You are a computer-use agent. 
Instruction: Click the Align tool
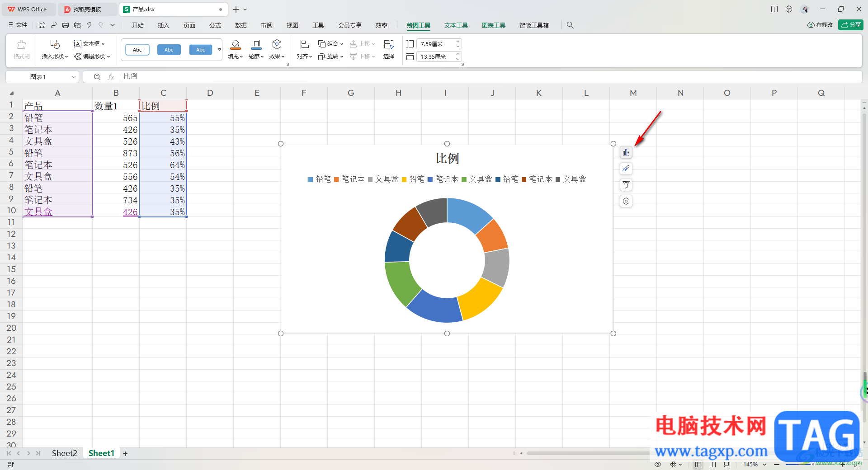click(305, 44)
